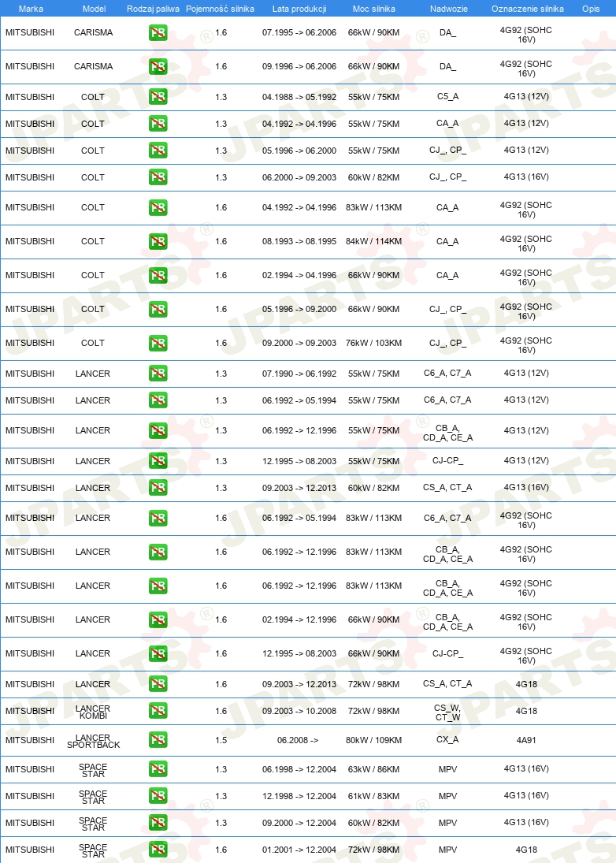
Task: Click the fuel icon in the COLT 84kW / 114KM row
Action: 158,242
